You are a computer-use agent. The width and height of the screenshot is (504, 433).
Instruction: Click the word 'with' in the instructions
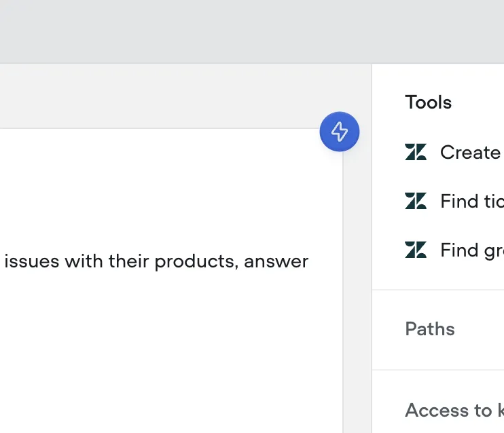[84, 261]
